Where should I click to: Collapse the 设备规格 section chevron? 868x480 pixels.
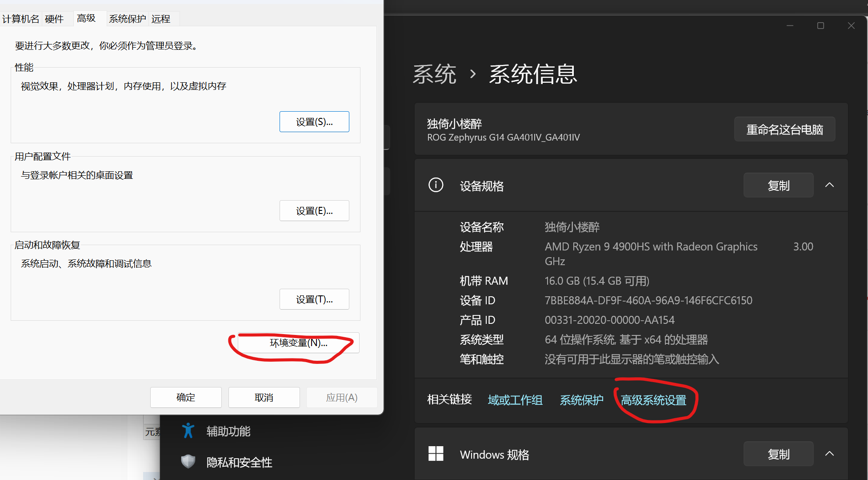829,185
